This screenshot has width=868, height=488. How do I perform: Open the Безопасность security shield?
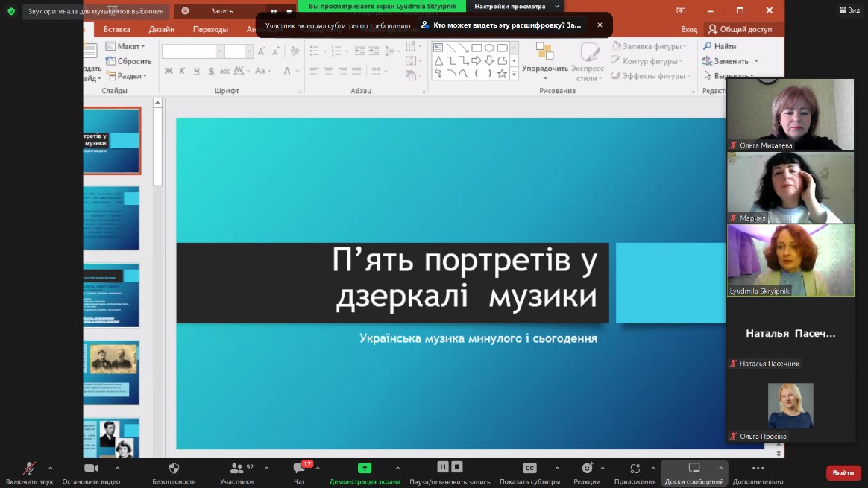174,474
